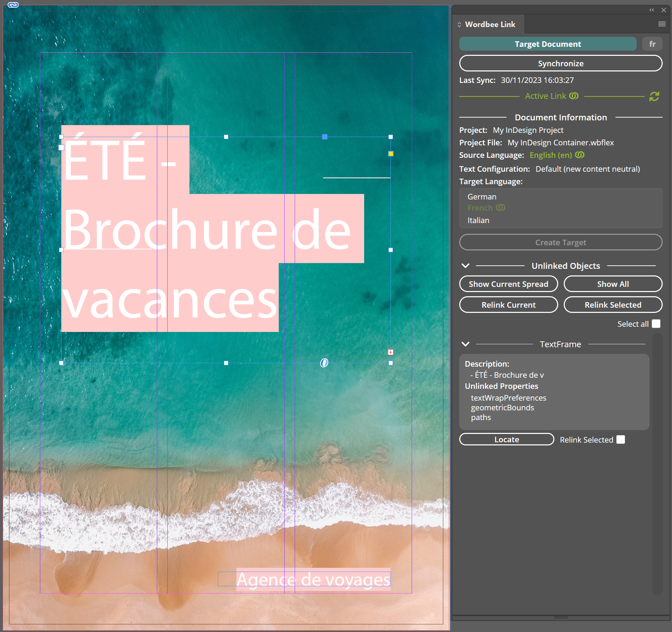Click the frame's blue italic O badge
Screen dimensions: 672x632
(x=324, y=363)
